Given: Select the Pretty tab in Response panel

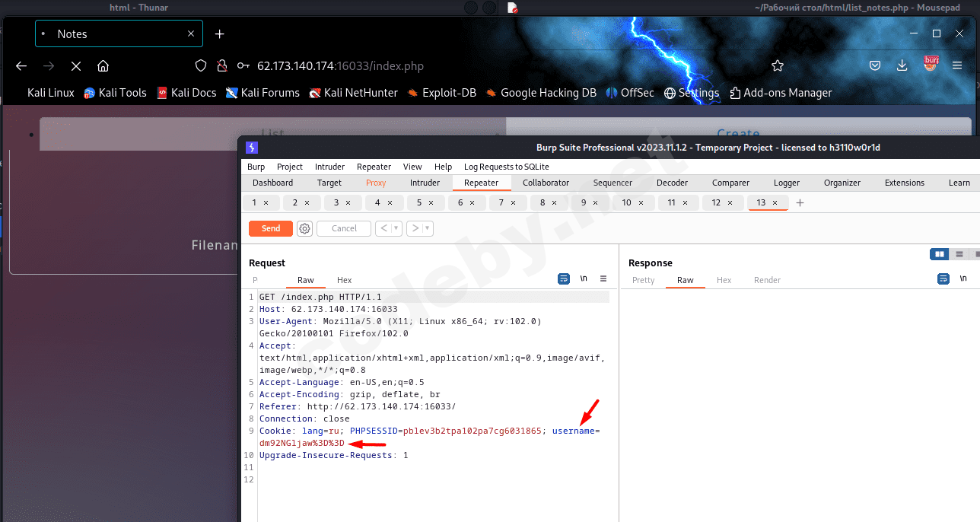Looking at the screenshot, I should click(x=643, y=280).
